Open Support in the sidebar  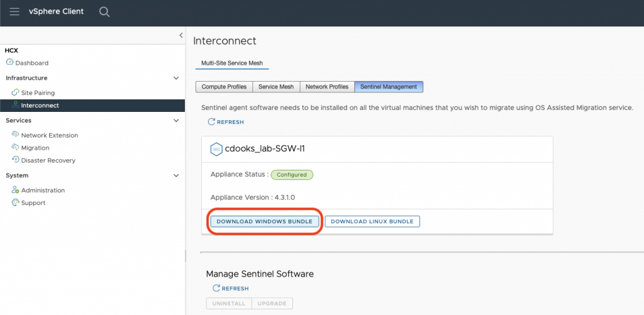click(33, 202)
